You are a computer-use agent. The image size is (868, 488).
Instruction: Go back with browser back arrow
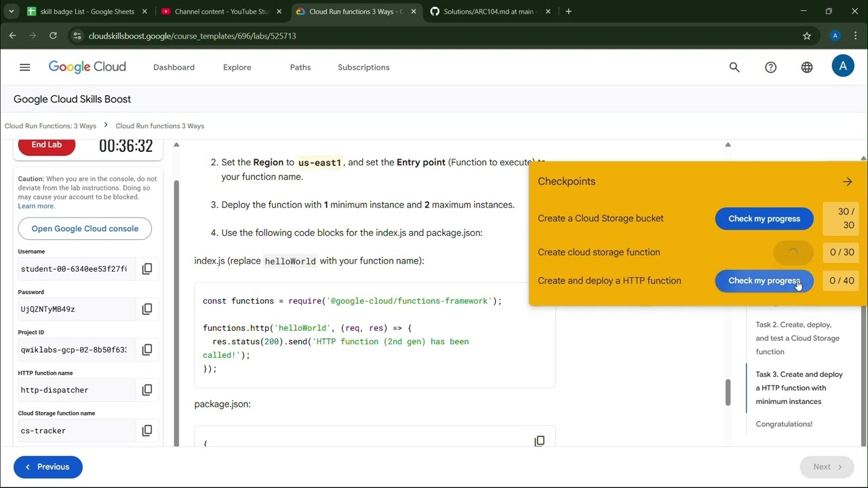[x=12, y=36]
